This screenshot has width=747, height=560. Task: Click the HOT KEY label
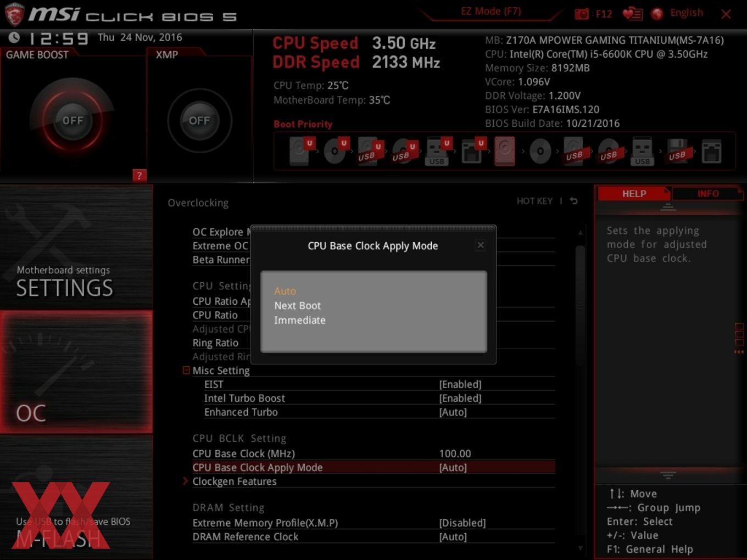click(534, 201)
